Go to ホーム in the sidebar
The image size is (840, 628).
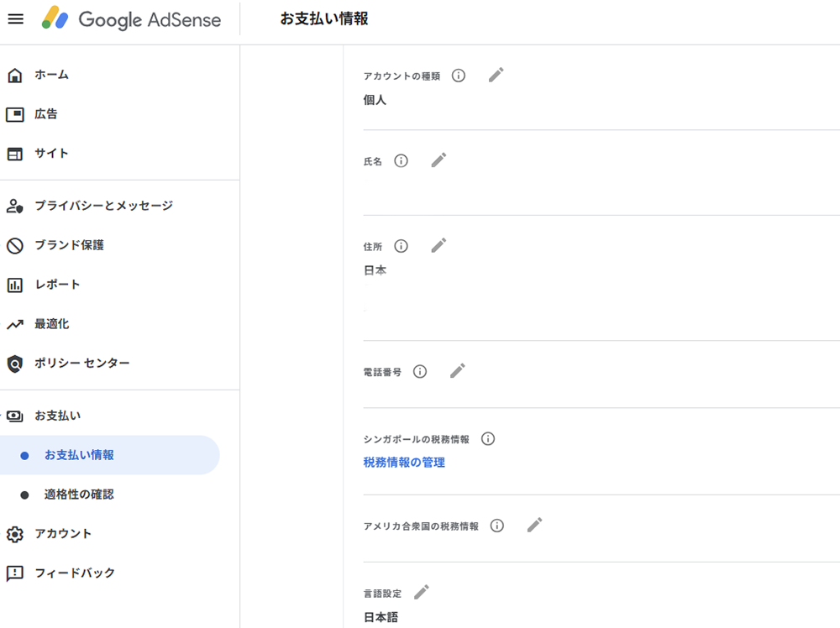pyautogui.click(x=50, y=75)
